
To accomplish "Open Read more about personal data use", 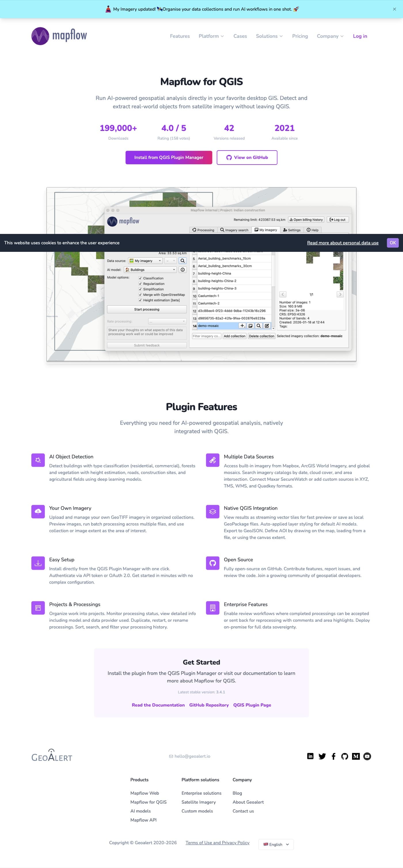I will tap(343, 243).
